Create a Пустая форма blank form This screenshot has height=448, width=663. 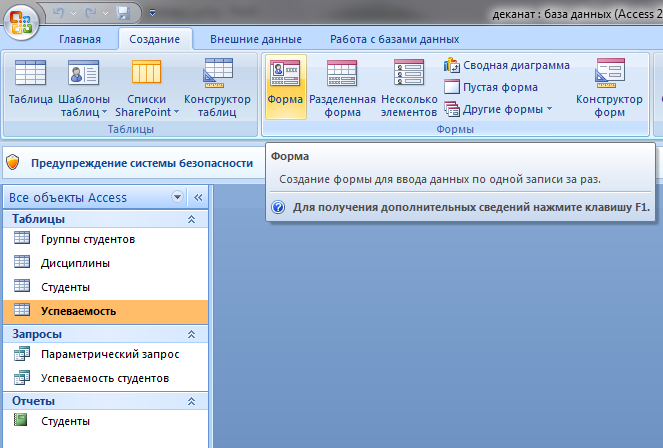pos(491,87)
